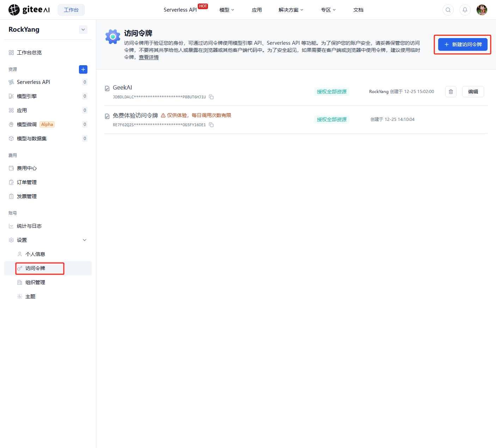Select 发票管理 in the sidebar
This screenshot has width=496, height=448.
48,196
